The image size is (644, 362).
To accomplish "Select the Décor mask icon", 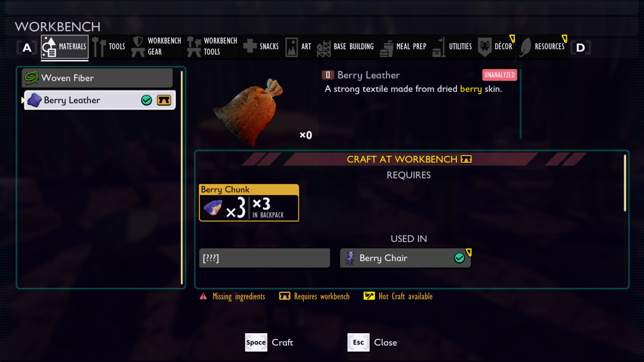I will pos(485,47).
